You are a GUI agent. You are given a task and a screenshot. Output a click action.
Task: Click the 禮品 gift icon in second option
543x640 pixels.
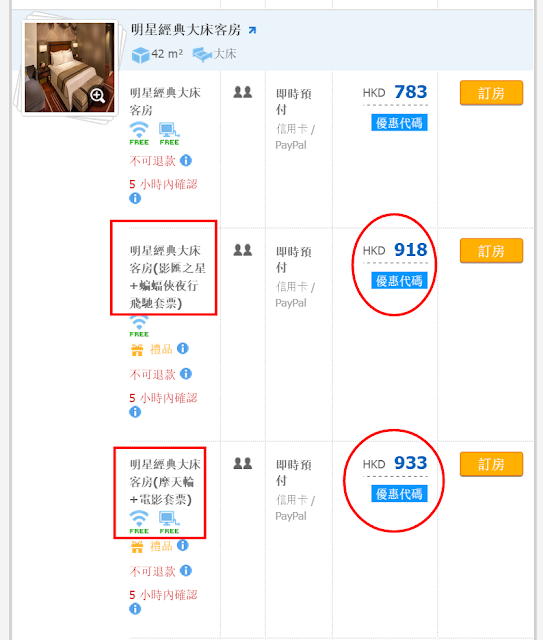coord(137,350)
